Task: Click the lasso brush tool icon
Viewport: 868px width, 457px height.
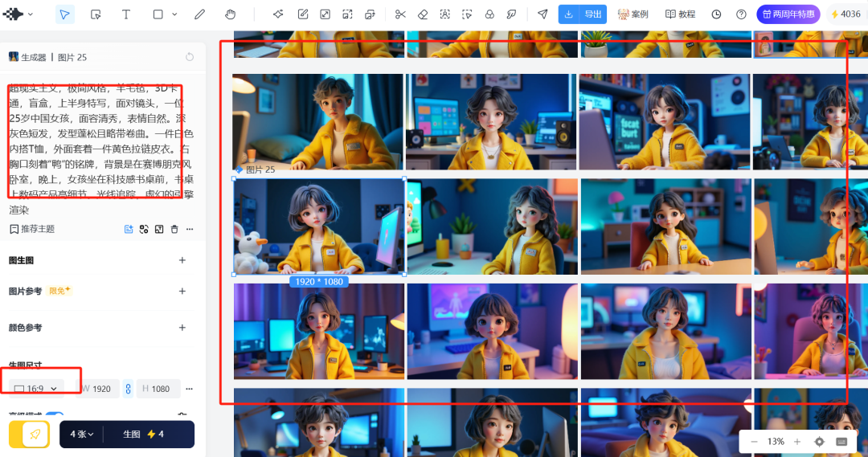Action: tap(511, 14)
